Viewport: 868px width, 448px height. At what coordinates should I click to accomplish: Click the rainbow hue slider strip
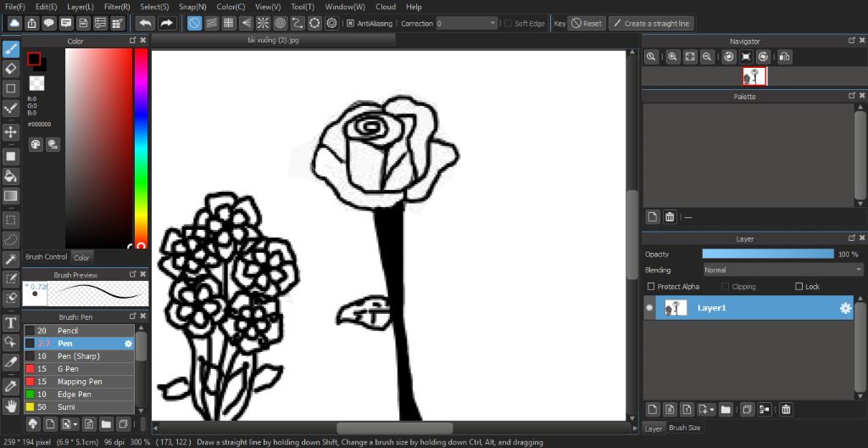[142, 148]
